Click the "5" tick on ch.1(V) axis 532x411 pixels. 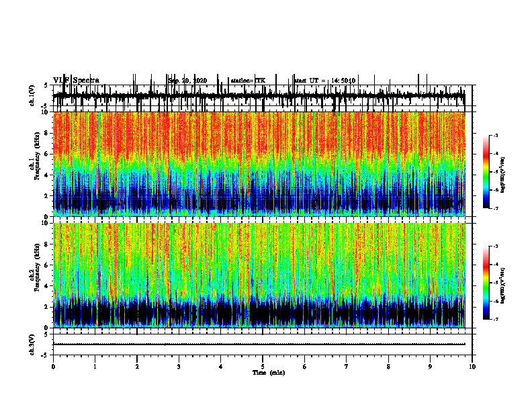(47, 86)
